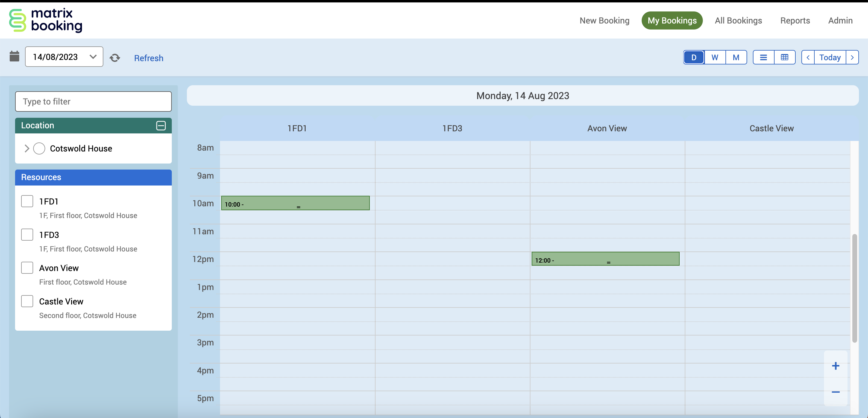Zoom out calendar with minus icon
Screen dimensions: 868x418
click(x=835, y=392)
